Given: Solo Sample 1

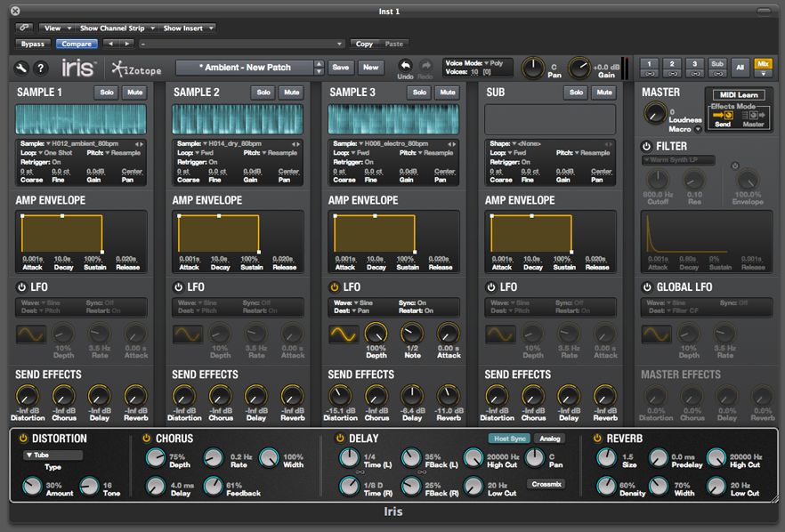Looking at the screenshot, I should click(107, 93).
